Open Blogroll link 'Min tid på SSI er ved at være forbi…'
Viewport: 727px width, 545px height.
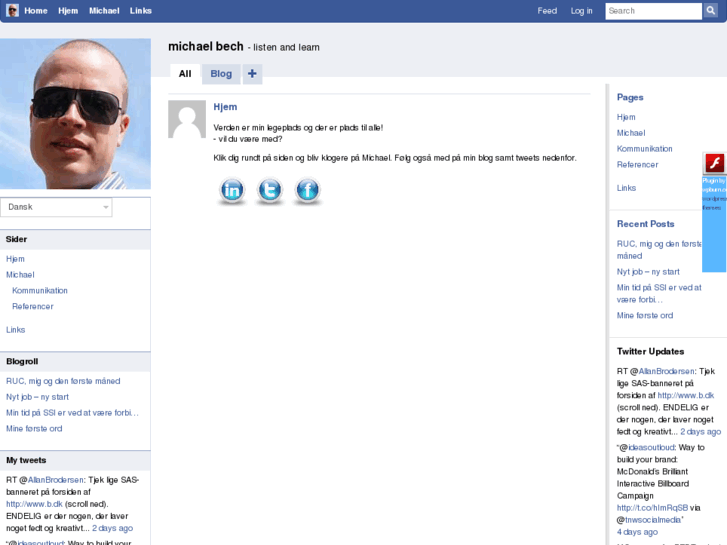(x=72, y=412)
